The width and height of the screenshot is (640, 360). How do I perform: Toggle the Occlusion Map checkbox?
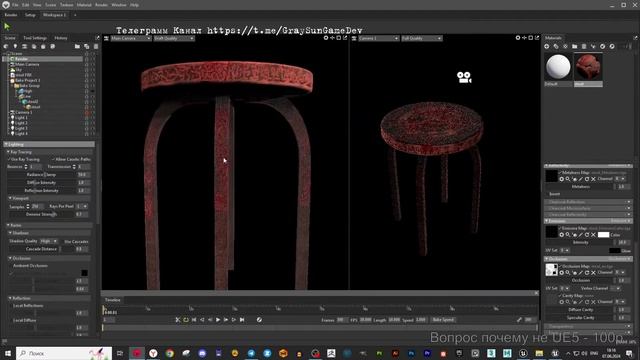[x=560, y=266]
